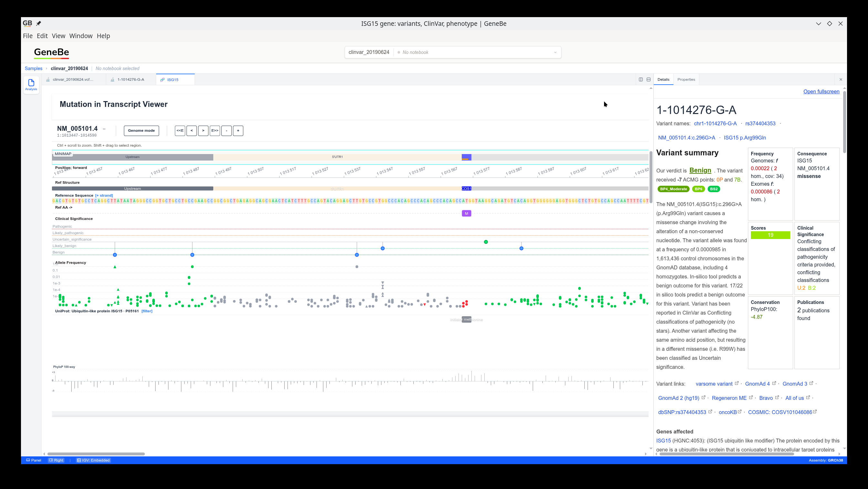Viewport: 868px width, 489px height.
Task: Click the GB application logo icon
Action: tap(27, 23)
